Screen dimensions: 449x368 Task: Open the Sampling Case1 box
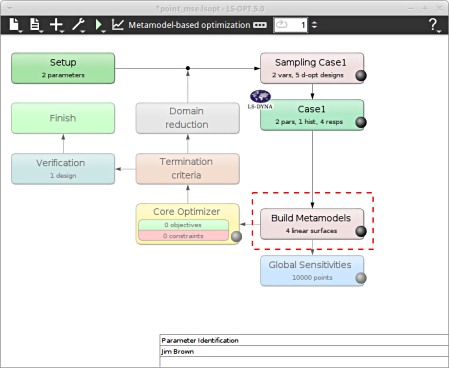[312, 68]
